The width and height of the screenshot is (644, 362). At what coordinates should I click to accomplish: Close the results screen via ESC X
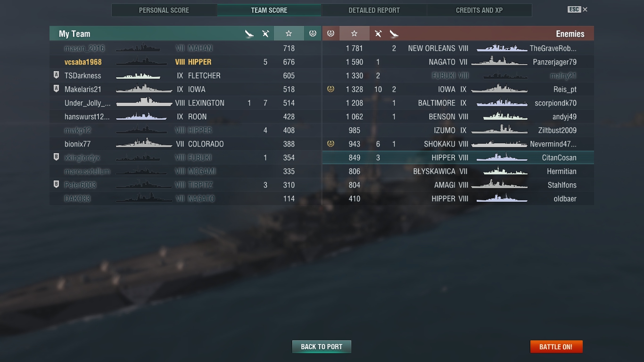click(578, 9)
